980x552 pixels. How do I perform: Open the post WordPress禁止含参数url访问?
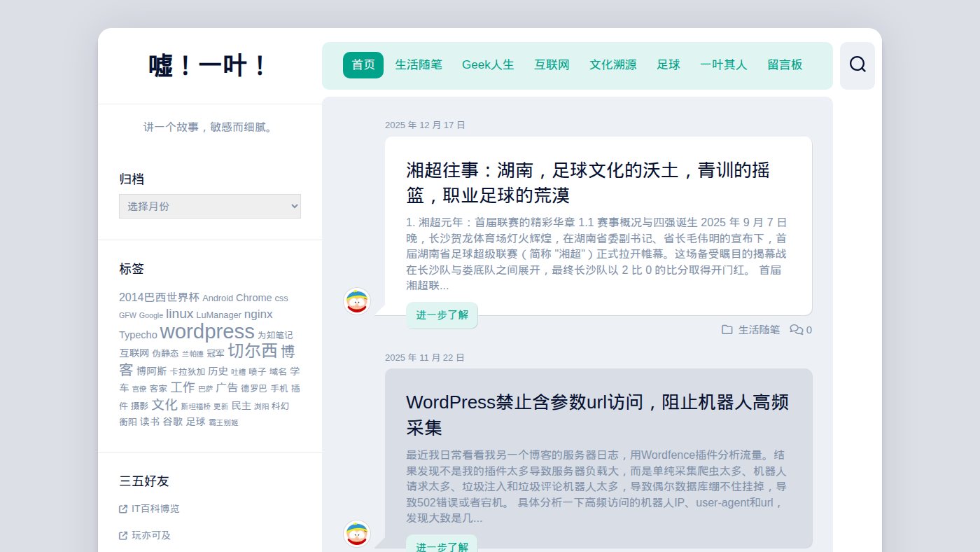click(597, 415)
